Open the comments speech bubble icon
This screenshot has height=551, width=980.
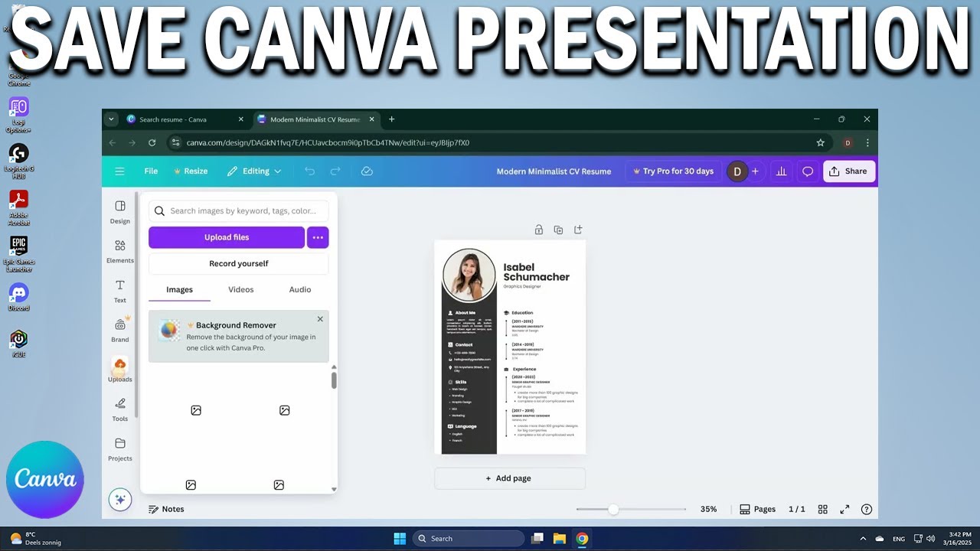click(x=807, y=171)
